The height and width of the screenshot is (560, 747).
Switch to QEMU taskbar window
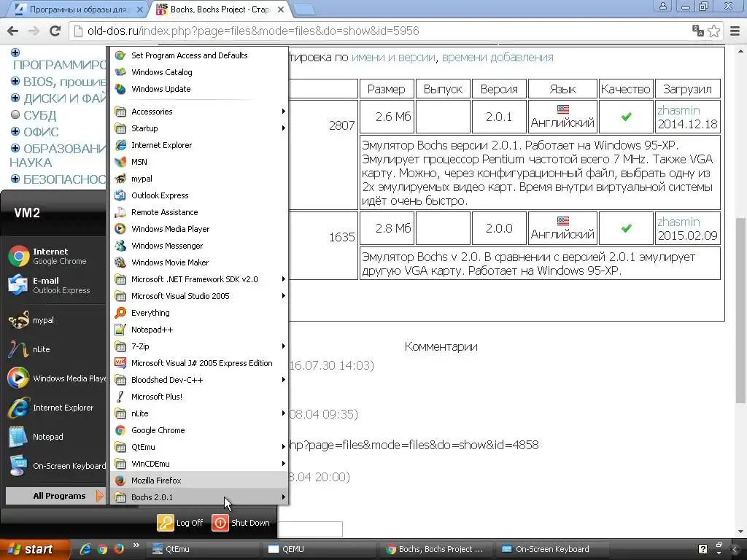click(x=320, y=549)
